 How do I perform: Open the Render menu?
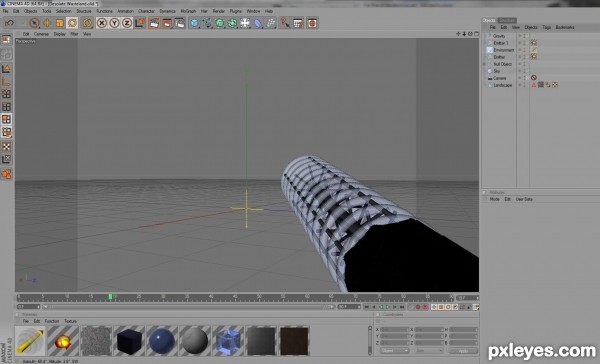(218, 11)
